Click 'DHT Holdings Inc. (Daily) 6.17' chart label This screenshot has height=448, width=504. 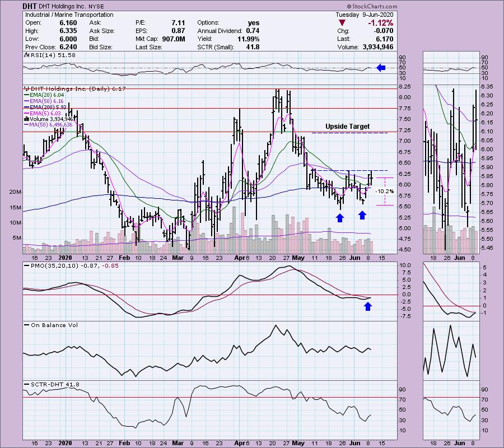point(78,88)
